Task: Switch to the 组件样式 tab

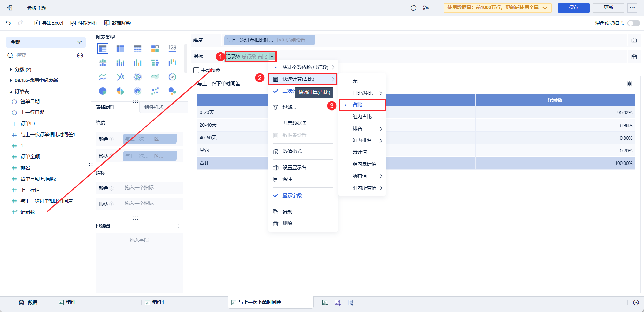Action: click(x=154, y=107)
